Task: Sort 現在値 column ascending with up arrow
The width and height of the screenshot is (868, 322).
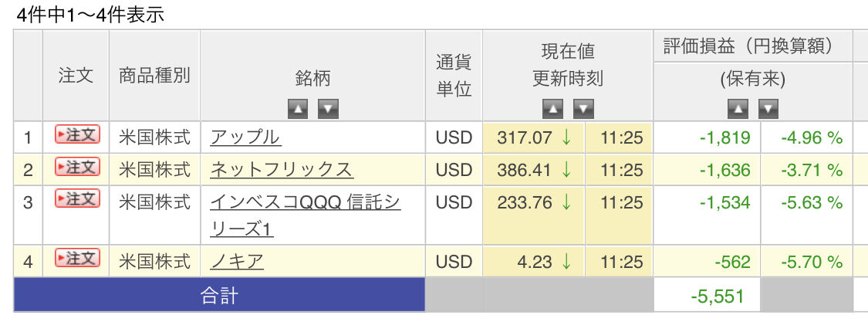Action: pyautogui.click(x=552, y=109)
